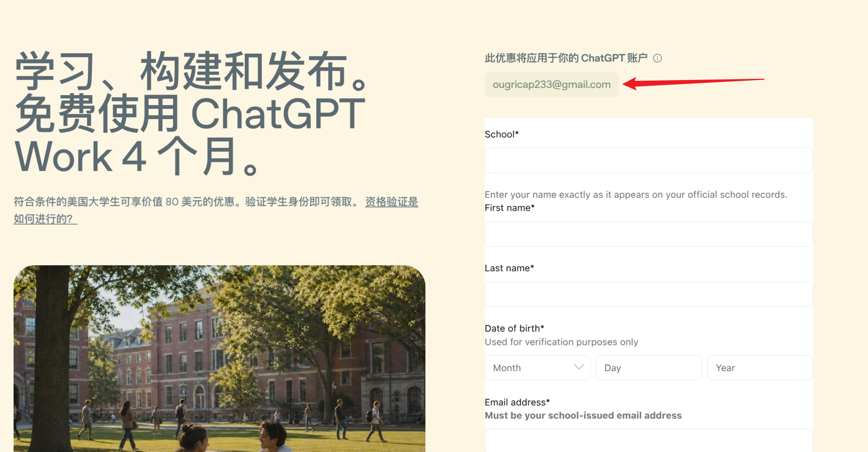Click the 'Date of birth*' label
The image size is (868, 452).
click(x=514, y=329)
